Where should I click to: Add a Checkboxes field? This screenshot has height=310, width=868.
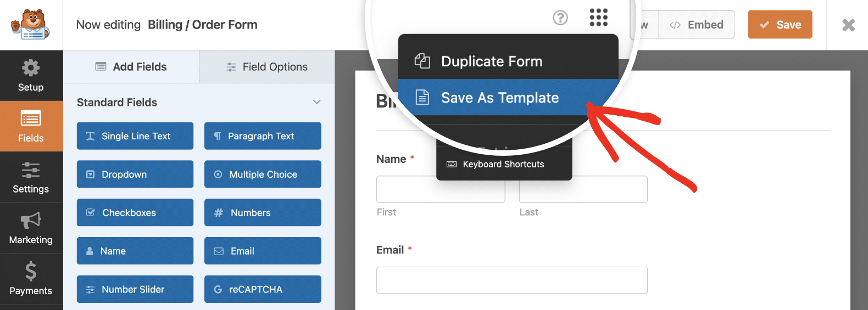[135, 212]
